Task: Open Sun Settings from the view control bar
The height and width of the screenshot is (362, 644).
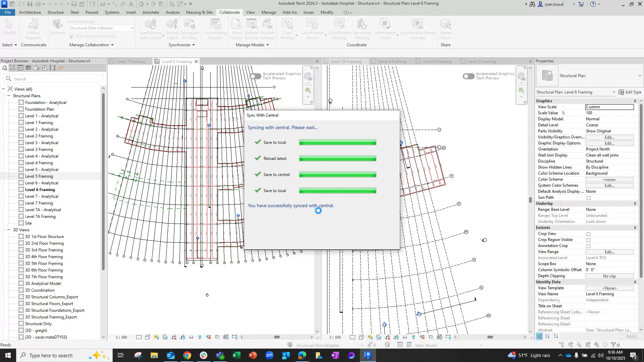Action: 156,337
